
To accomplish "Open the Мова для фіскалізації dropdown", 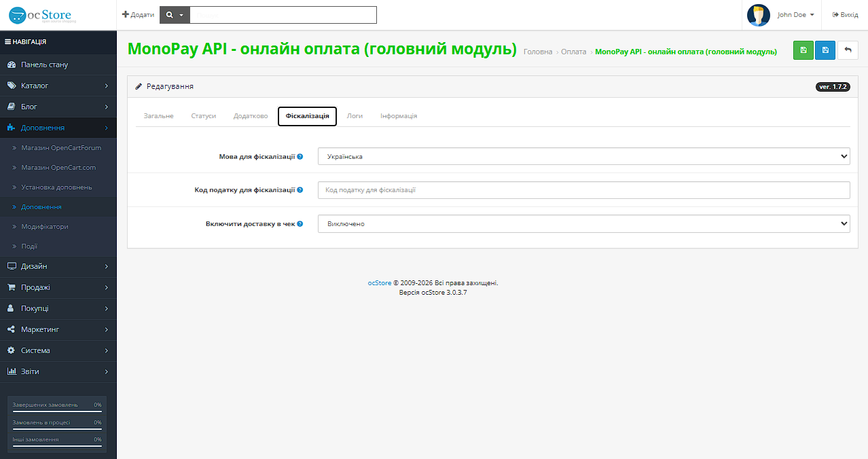I will coord(584,156).
